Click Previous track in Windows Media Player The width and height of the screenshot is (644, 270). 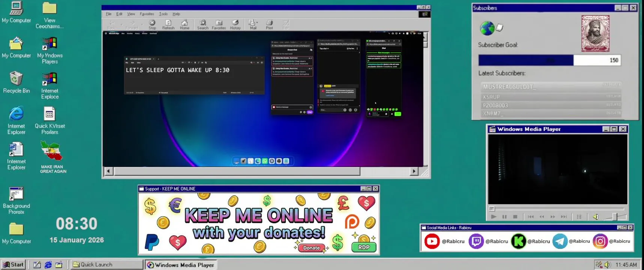pos(530,217)
